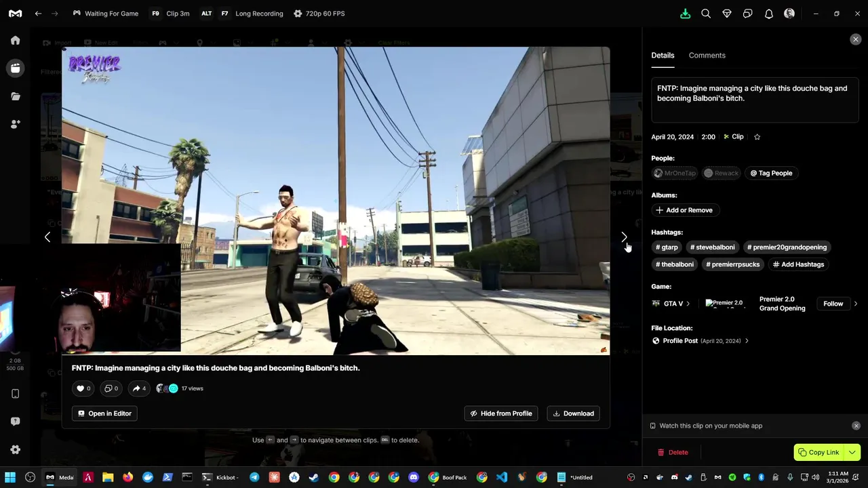The image size is (868, 488).
Task: Open the notifications bell
Action: 769,14
